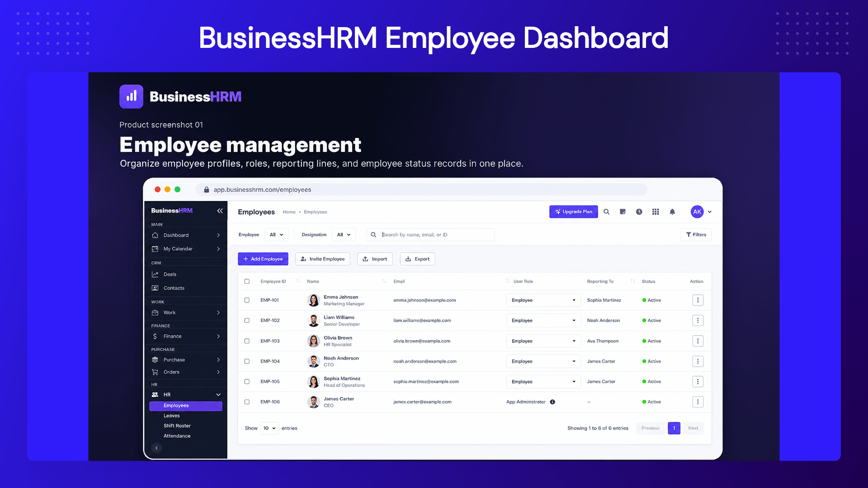This screenshot has width=868, height=488.
Task: Open action menu for James Carter row
Action: (698, 402)
